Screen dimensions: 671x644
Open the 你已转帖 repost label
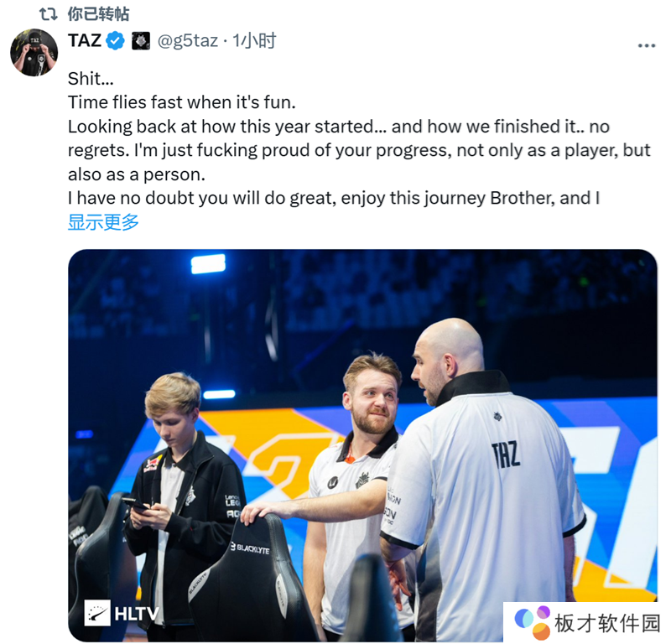click(98, 14)
